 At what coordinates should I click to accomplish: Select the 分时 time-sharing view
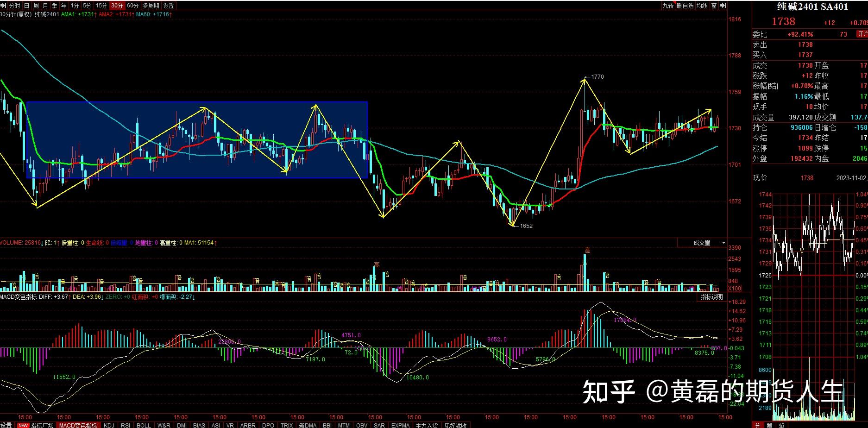(x=14, y=6)
